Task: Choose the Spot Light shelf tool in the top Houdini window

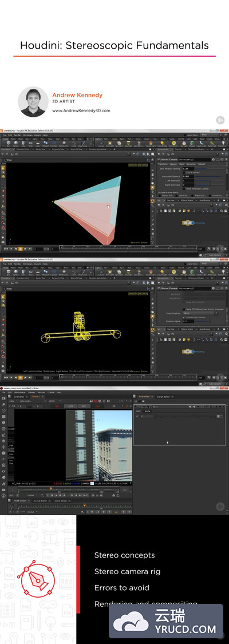Action: click(x=119, y=143)
